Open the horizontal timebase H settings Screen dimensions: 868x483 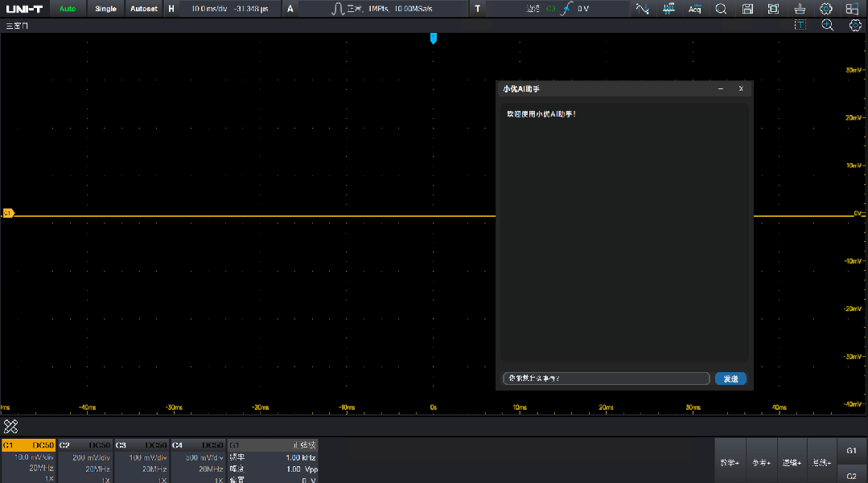coord(171,9)
